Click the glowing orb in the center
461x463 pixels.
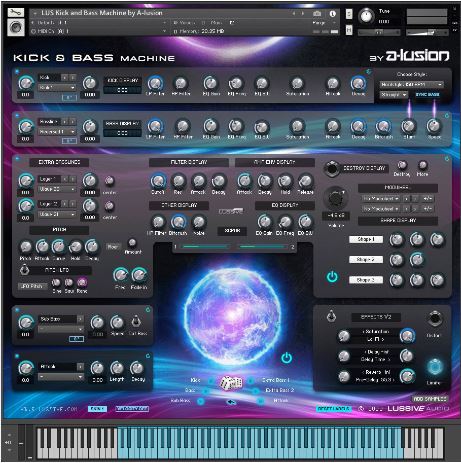pos(232,316)
